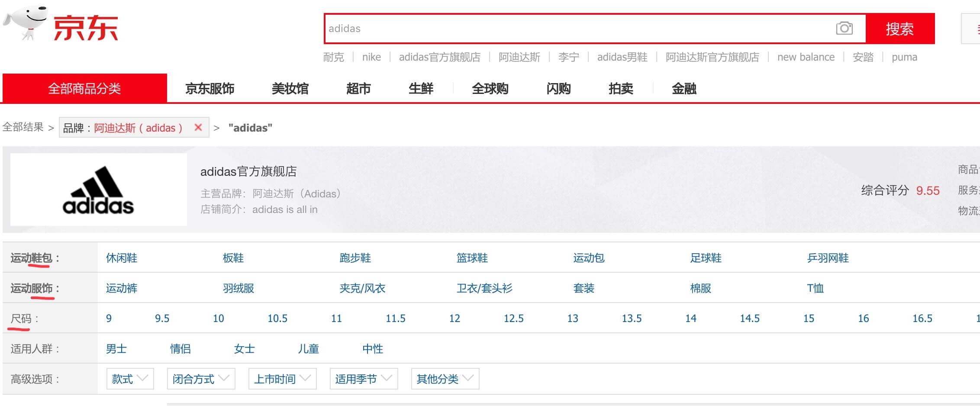The width and height of the screenshot is (980, 406).
Task: Open 生鲜 navigation item
Action: coord(421,89)
